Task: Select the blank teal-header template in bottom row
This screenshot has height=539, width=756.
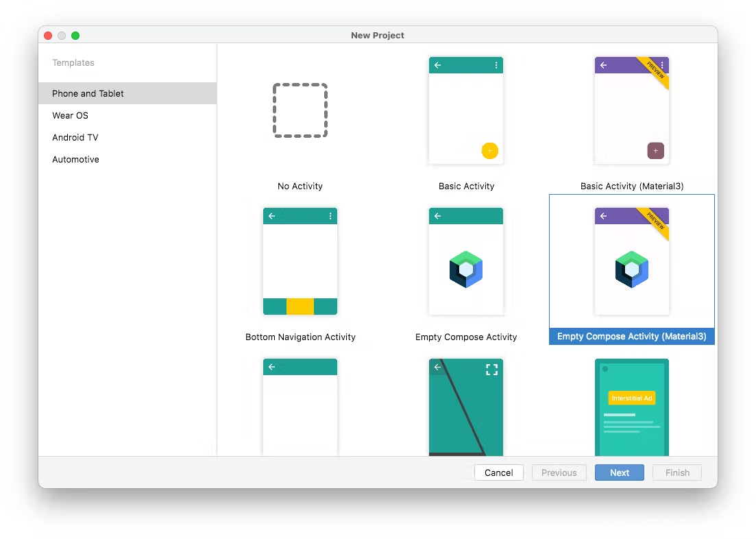Action: (x=300, y=407)
